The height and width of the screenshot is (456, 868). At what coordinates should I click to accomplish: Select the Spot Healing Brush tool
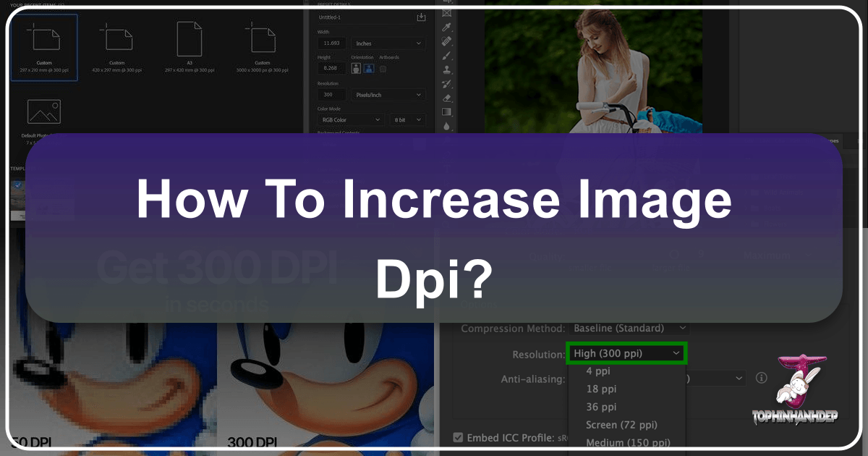447,41
